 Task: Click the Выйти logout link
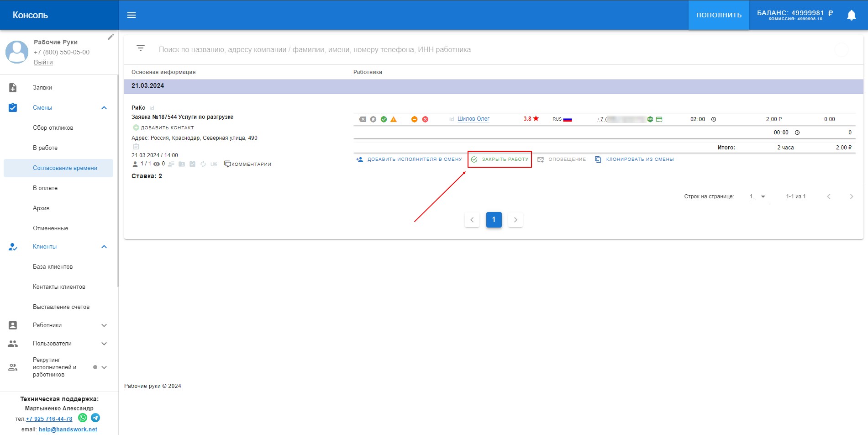coord(43,62)
